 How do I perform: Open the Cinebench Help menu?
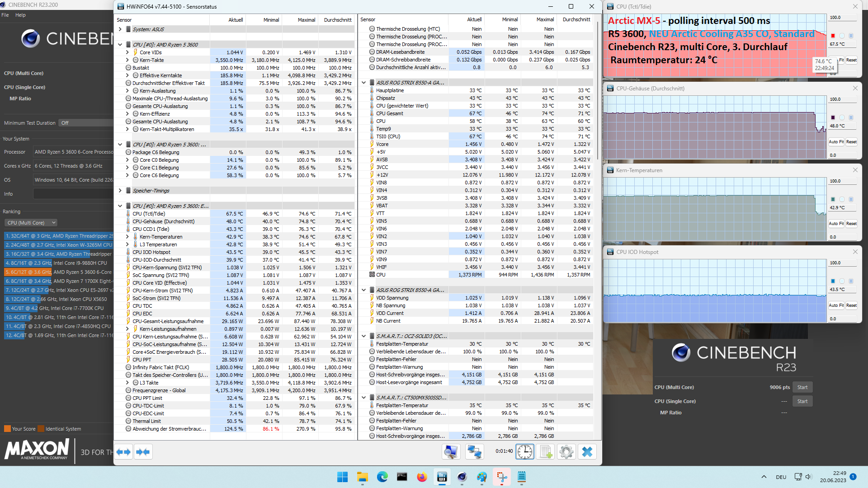pyautogui.click(x=20, y=15)
